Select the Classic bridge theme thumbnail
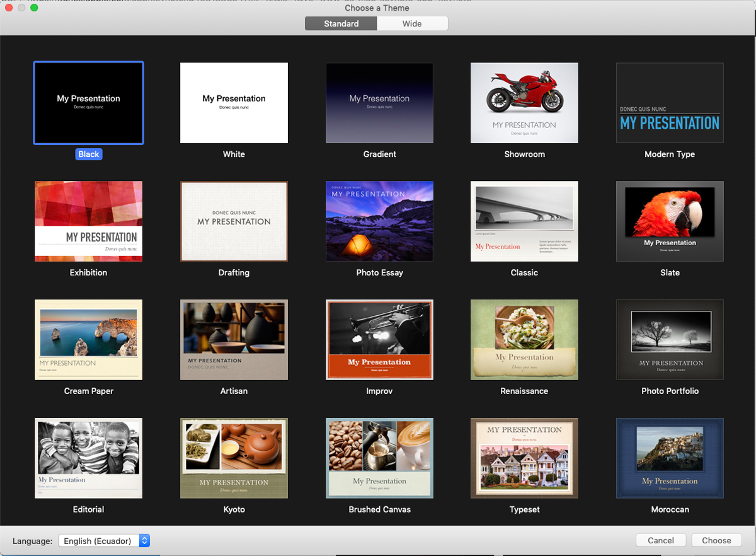Screen dimensions: 756x556 [x=524, y=221]
